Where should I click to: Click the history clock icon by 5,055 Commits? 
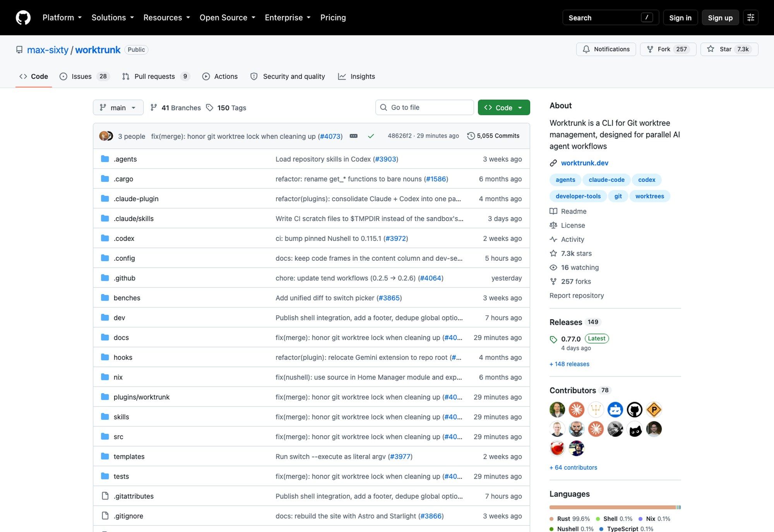click(471, 136)
